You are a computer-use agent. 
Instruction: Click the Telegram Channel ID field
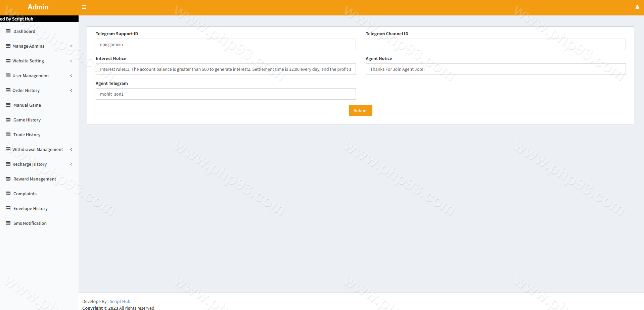point(495,44)
